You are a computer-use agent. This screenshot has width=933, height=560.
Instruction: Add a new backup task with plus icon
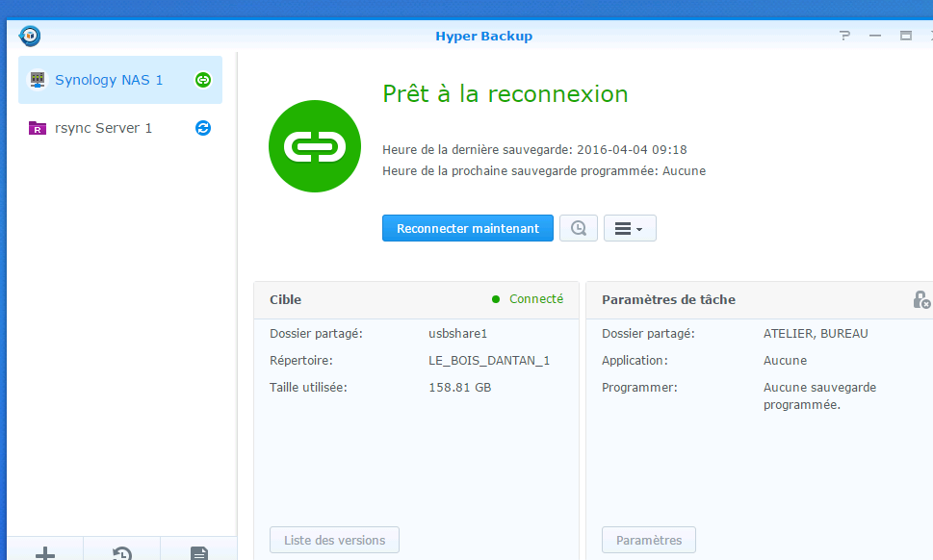pos(45,553)
